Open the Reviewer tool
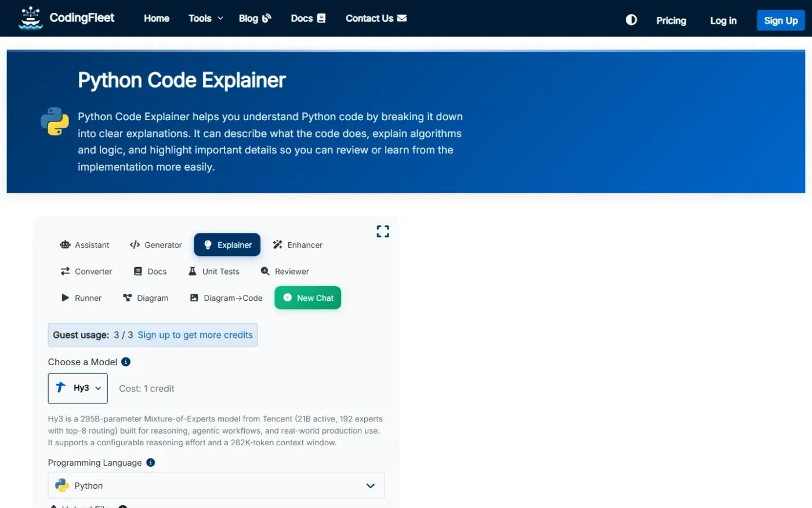The image size is (812, 508). click(285, 272)
